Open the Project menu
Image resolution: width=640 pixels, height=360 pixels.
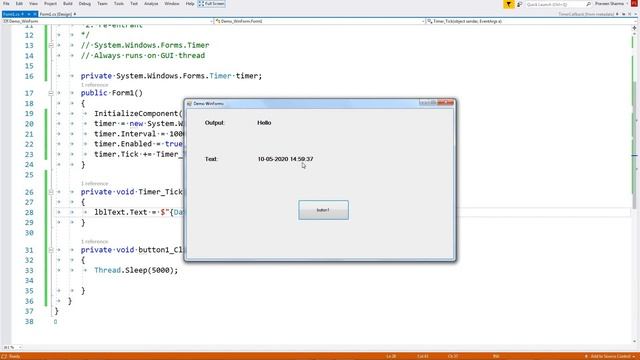tap(50, 4)
